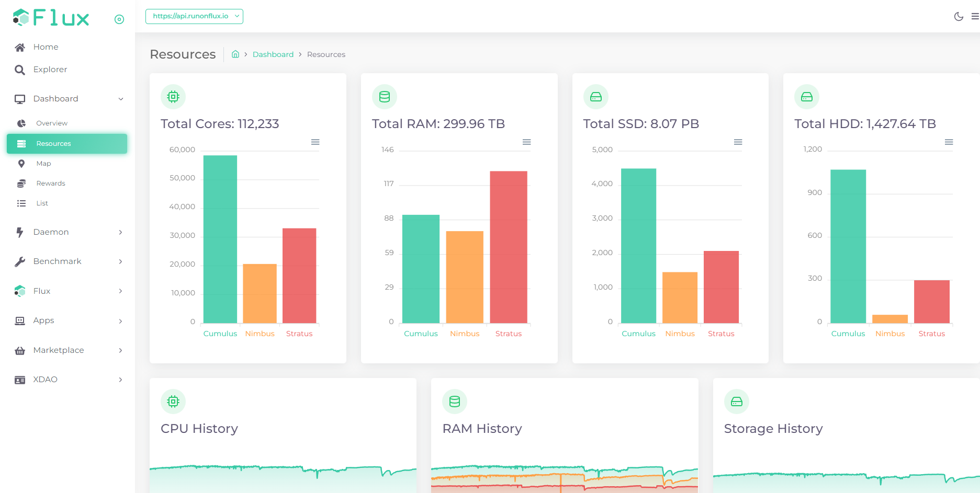This screenshot has width=980, height=493.
Task: Click the Benchmark wrench icon
Action: 20,262
